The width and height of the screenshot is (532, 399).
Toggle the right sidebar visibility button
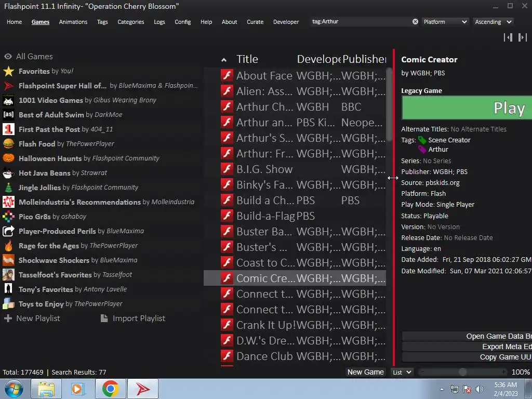click(523, 37)
